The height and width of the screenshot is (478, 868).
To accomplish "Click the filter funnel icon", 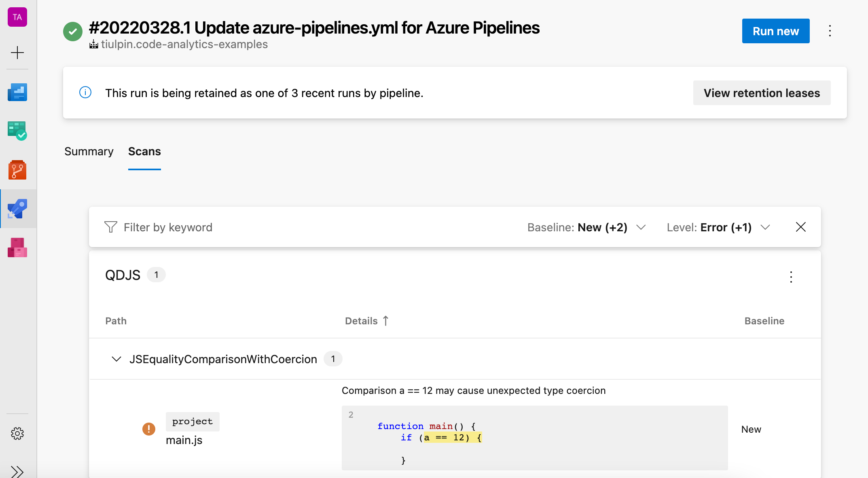I will tap(111, 227).
